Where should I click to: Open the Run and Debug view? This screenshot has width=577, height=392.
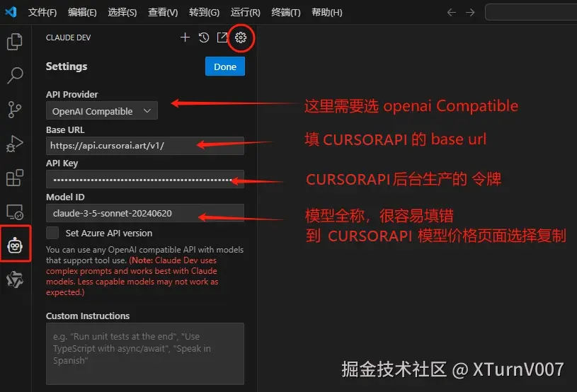click(x=15, y=144)
